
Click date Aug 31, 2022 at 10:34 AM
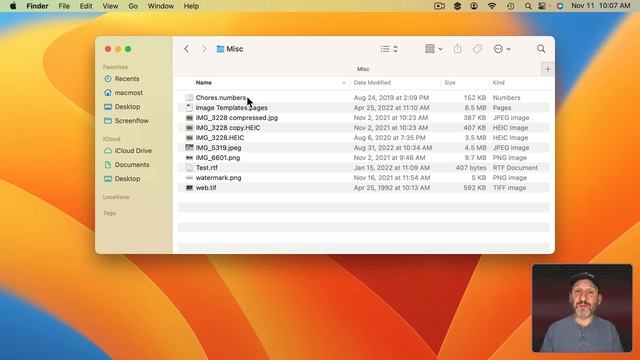click(393, 148)
